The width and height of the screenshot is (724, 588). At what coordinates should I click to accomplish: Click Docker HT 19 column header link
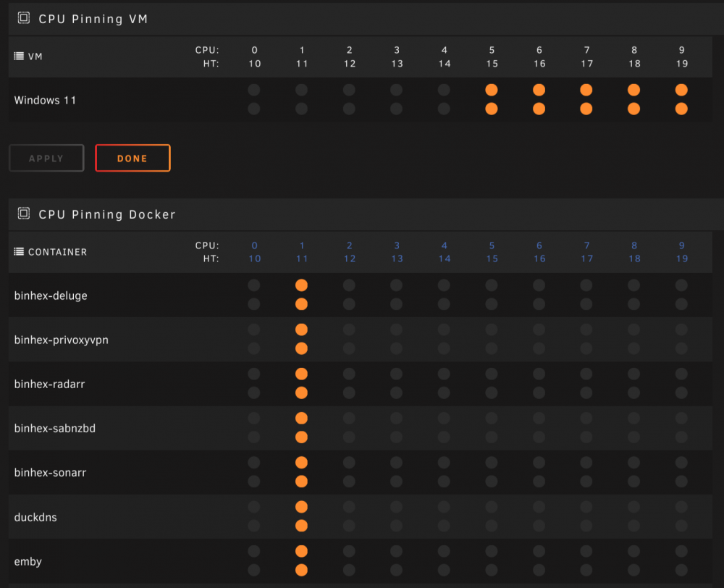coord(681,259)
